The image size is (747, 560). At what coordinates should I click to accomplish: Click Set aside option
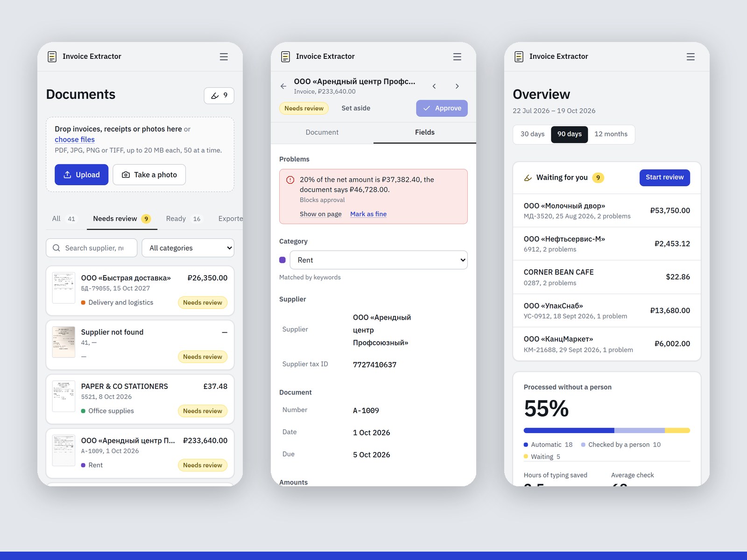[x=356, y=108]
